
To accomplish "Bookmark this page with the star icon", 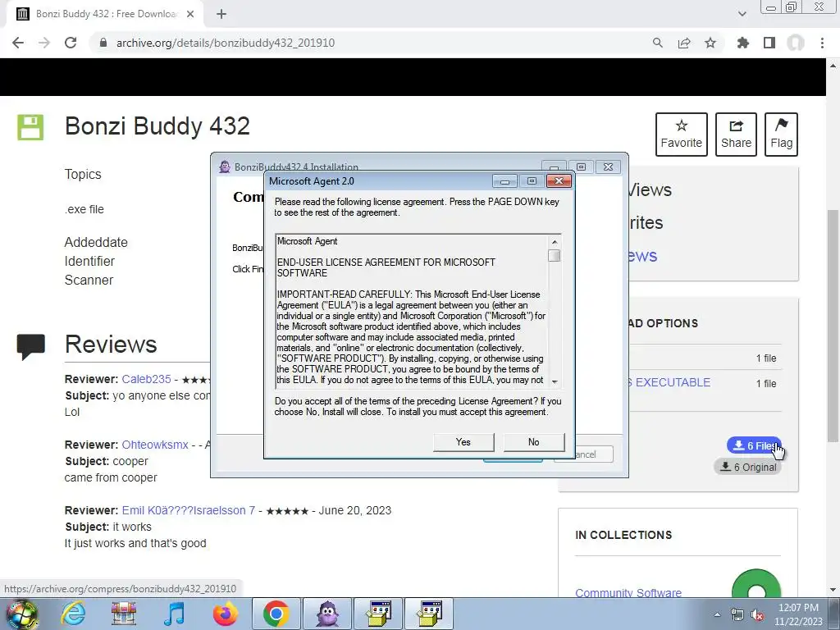I will coord(710,43).
